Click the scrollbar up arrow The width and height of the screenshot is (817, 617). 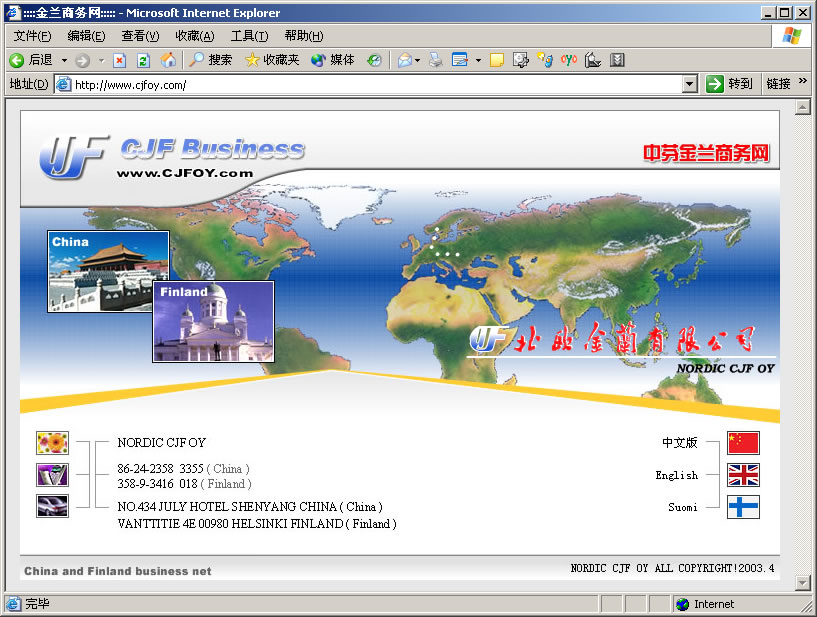click(802, 107)
